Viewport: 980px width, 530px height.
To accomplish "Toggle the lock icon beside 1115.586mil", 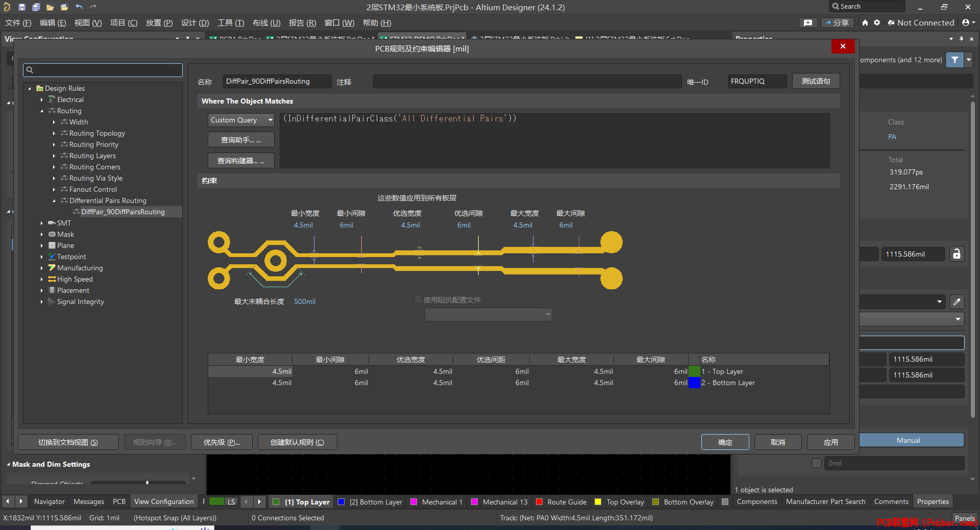I will coord(957,254).
